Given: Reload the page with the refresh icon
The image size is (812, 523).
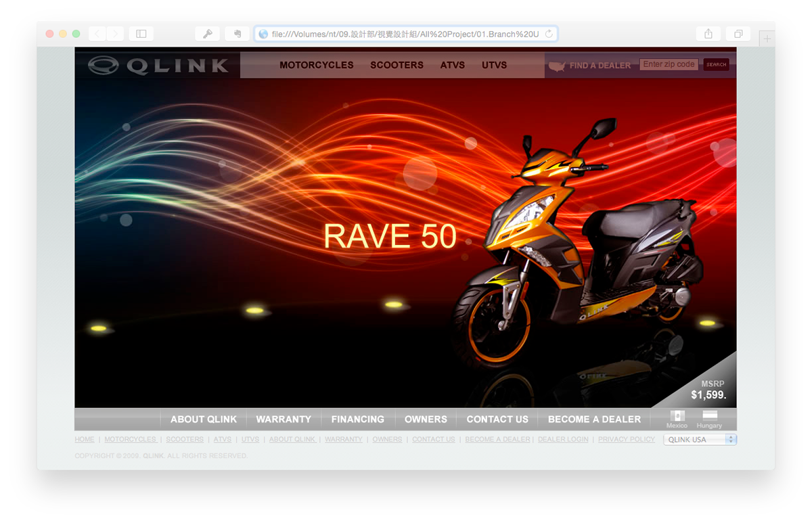Looking at the screenshot, I should [549, 34].
